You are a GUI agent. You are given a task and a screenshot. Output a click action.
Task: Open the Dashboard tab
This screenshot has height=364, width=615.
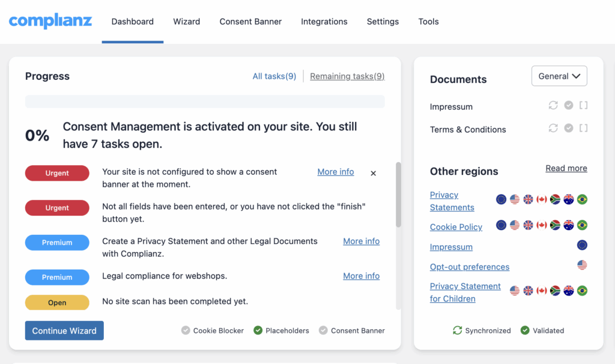pos(133,22)
